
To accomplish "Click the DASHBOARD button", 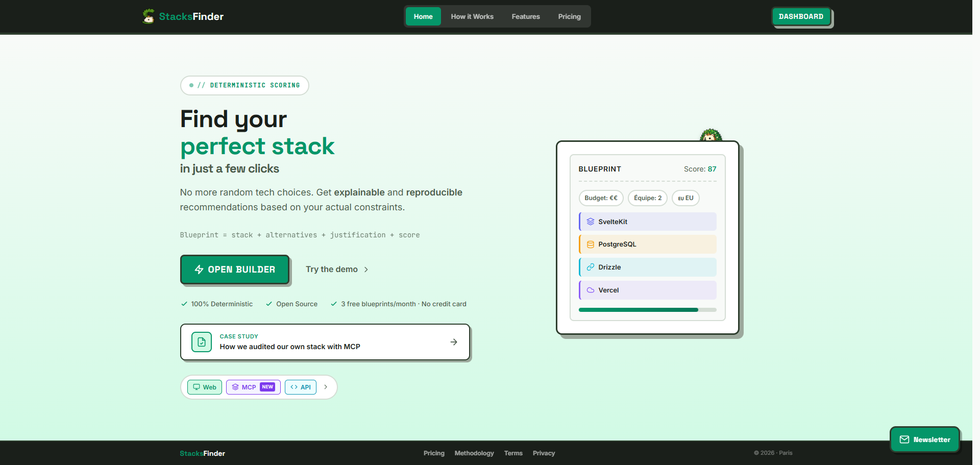I will pyautogui.click(x=801, y=16).
